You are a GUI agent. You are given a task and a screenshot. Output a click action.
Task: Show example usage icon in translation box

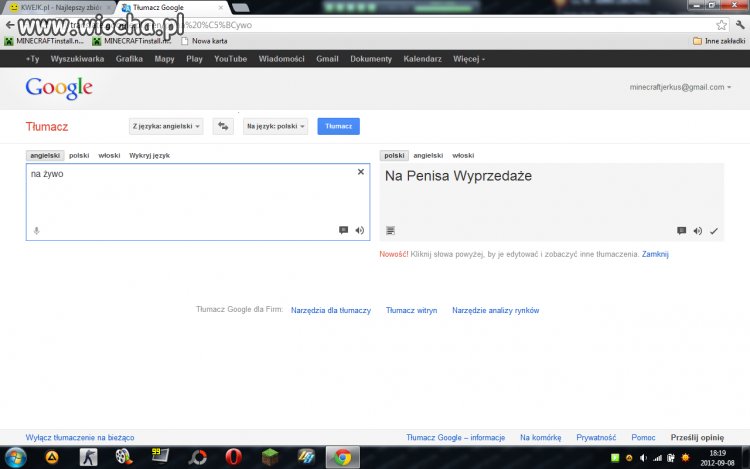point(682,231)
